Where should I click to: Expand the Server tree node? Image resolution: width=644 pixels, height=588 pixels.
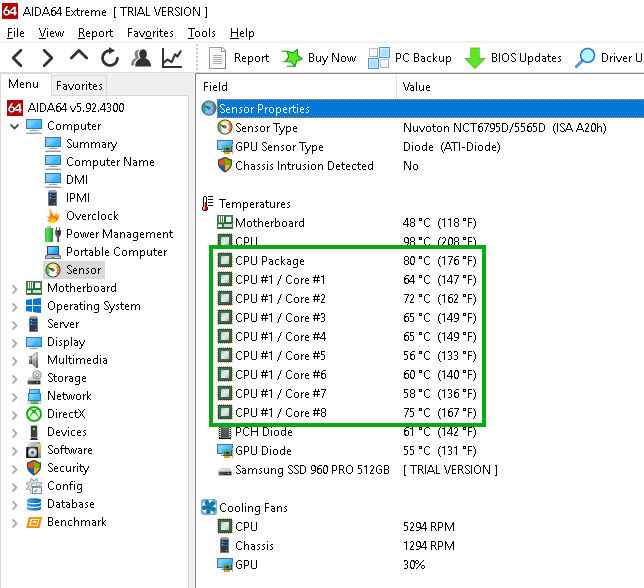[x=14, y=325]
